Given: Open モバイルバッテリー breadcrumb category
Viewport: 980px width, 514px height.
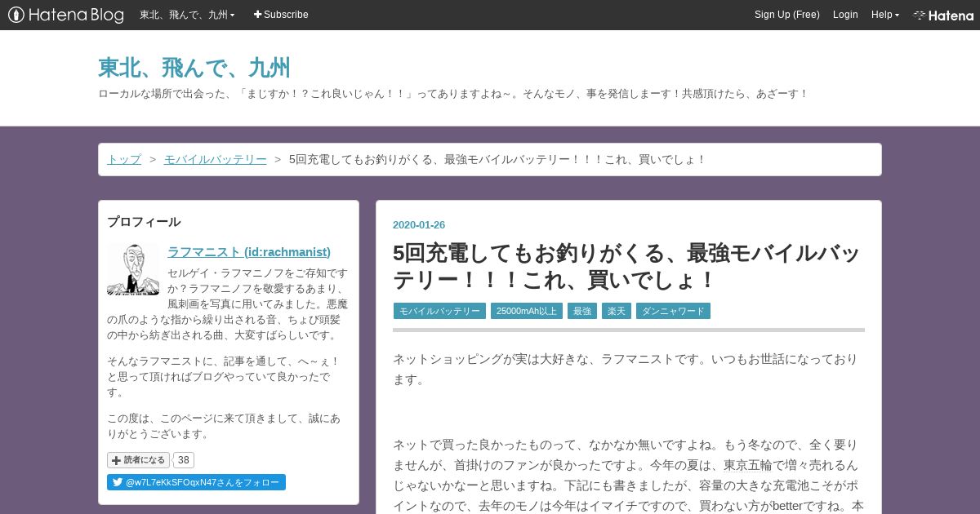Looking at the screenshot, I should click(x=216, y=159).
